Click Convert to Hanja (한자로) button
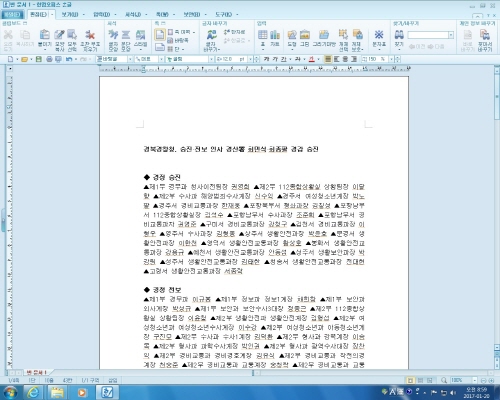 click(x=235, y=32)
